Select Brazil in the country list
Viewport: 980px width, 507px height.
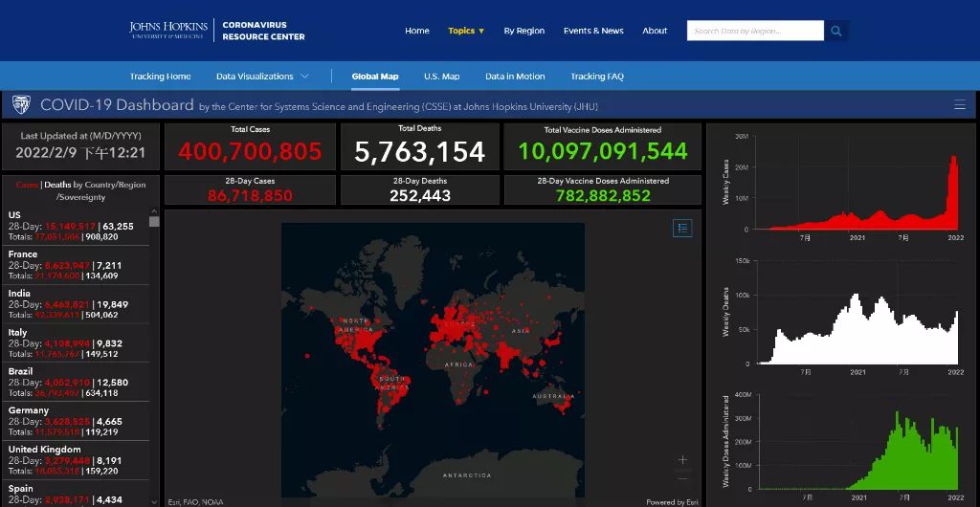pyautogui.click(x=76, y=382)
